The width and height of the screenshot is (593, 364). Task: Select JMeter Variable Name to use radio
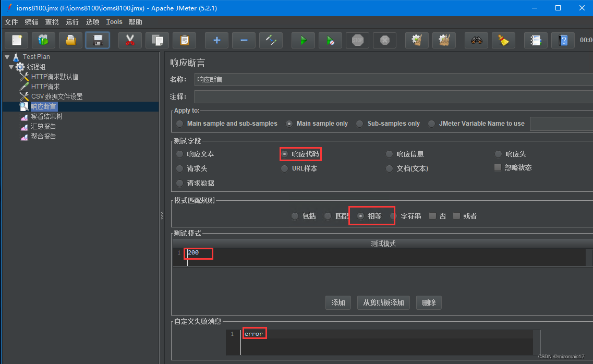(431, 124)
